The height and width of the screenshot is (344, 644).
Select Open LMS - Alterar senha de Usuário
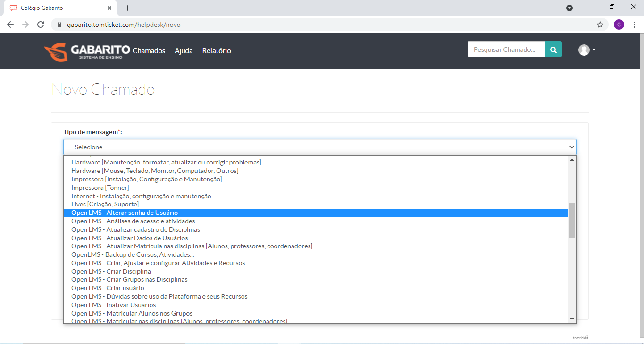click(316, 213)
